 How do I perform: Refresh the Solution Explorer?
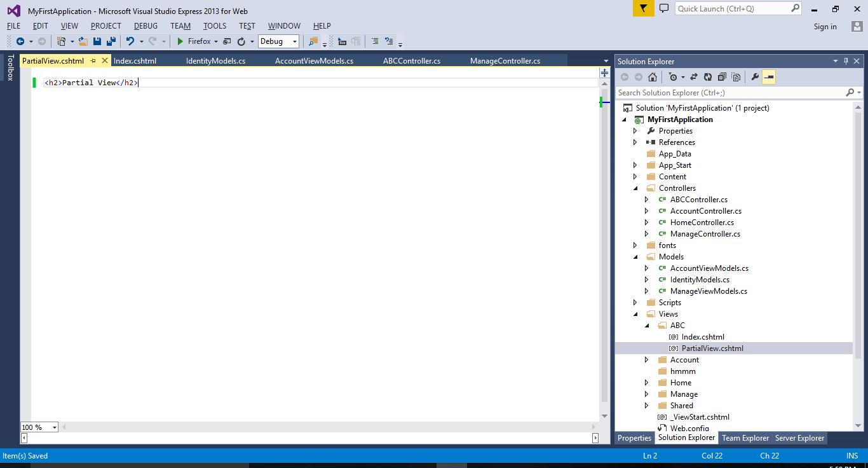[709, 77]
